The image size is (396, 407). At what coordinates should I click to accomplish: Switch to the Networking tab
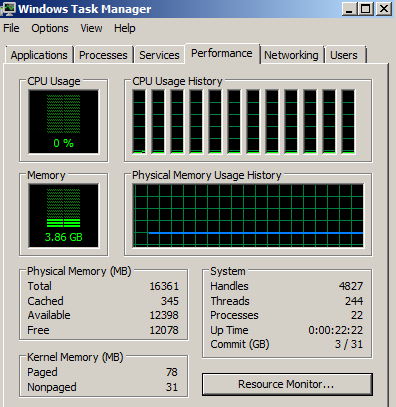pyautogui.click(x=291, y=55)
